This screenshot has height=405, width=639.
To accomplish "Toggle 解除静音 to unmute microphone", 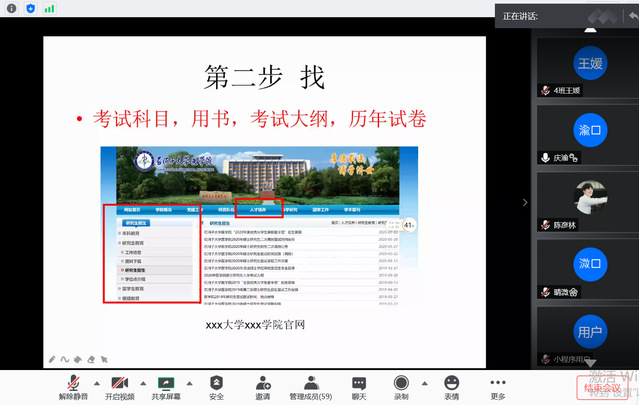I will [73, 387].
